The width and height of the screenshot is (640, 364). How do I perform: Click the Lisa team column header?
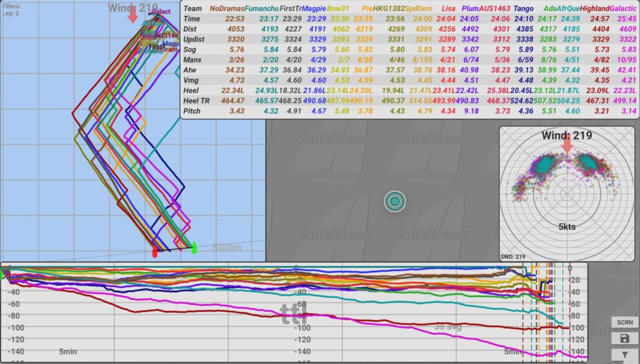coord(448,9)
